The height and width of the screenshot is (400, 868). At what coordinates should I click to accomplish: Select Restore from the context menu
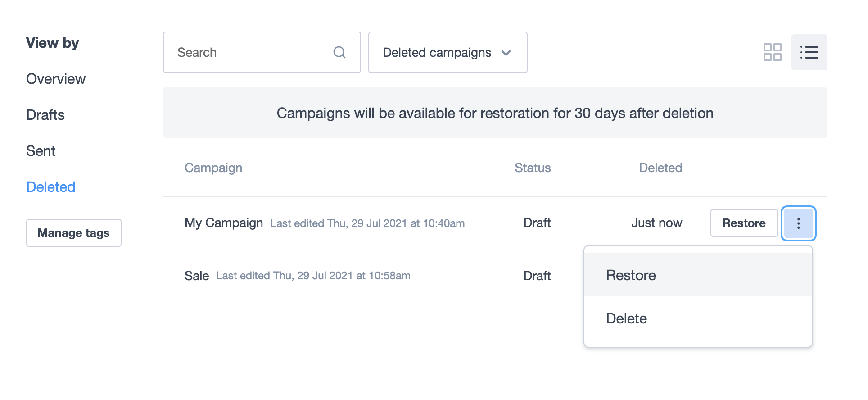[630, 275]
